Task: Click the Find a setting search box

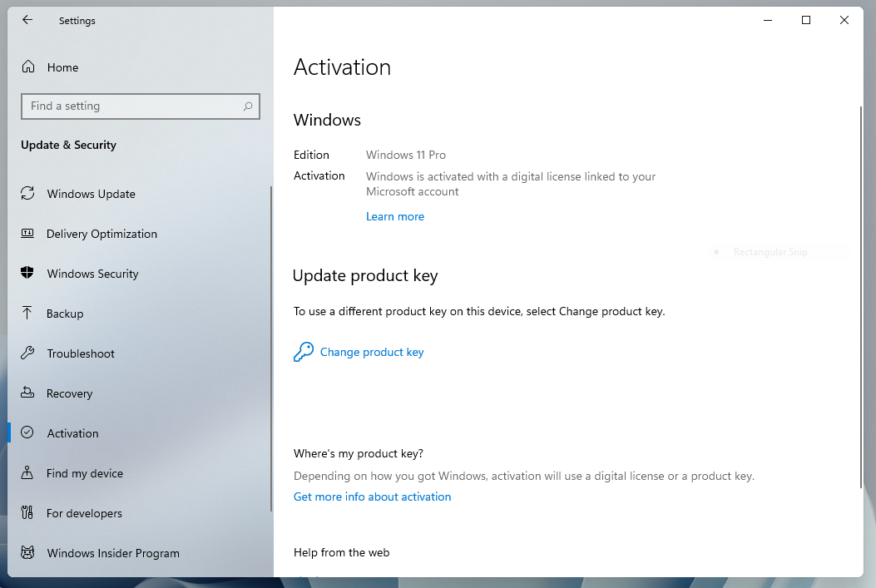Action: 141,106
